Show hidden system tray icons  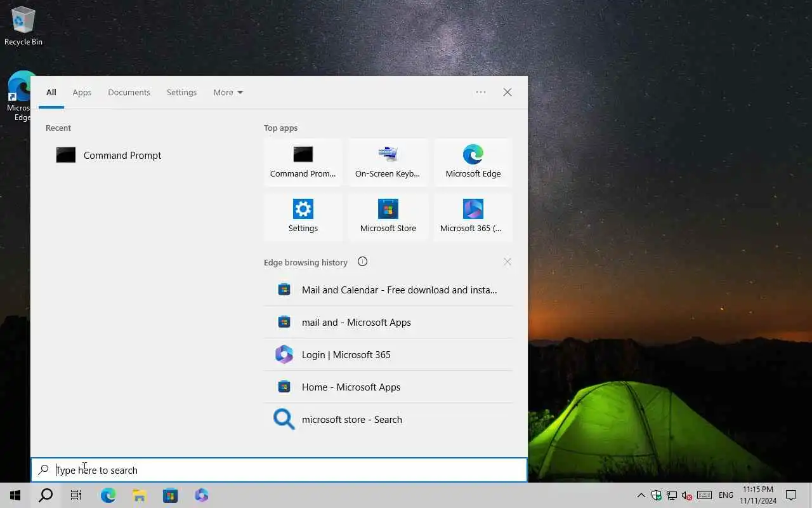(x=641, y=495)
